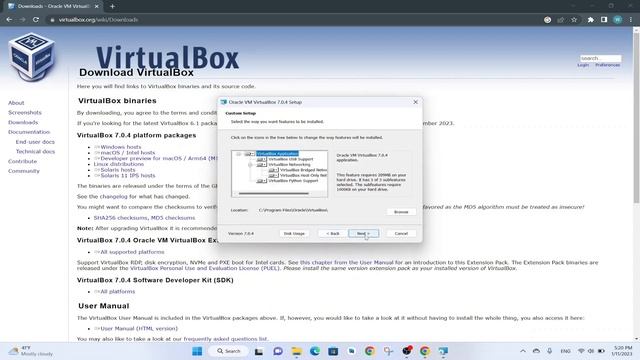Open Chrome extensions puzzle icon
The width and height of the screenshot is (640, 360).
point(590,20)
